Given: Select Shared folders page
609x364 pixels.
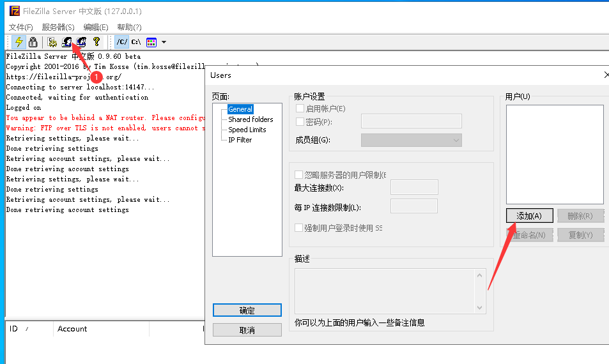Looking at the screenshot, I should coord(251,119).
